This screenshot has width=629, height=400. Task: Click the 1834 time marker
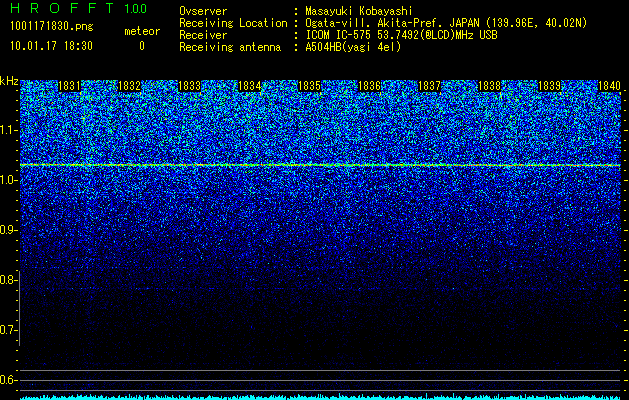pos(250,86)
